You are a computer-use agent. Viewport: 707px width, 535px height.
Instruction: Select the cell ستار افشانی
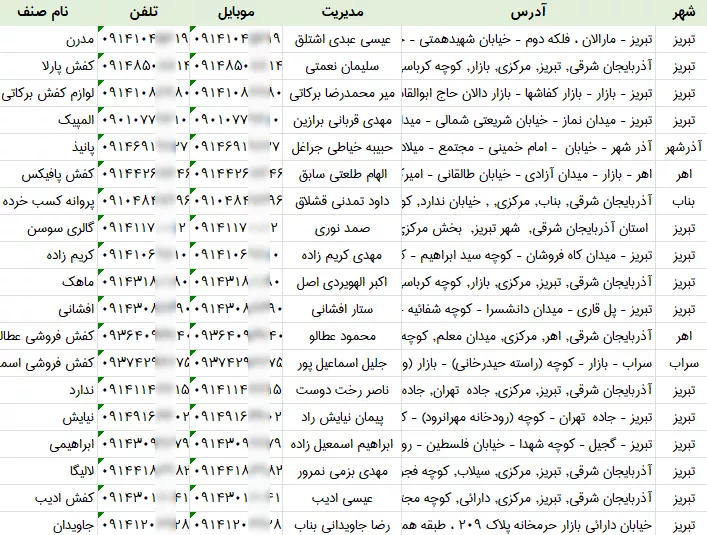pyautogui.click(x=342, y=310)
